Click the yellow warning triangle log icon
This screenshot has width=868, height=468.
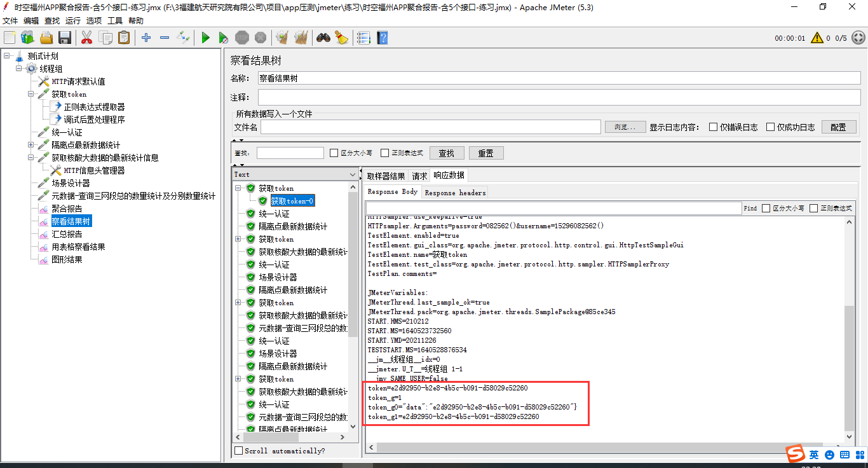click(x=817, y=38)
